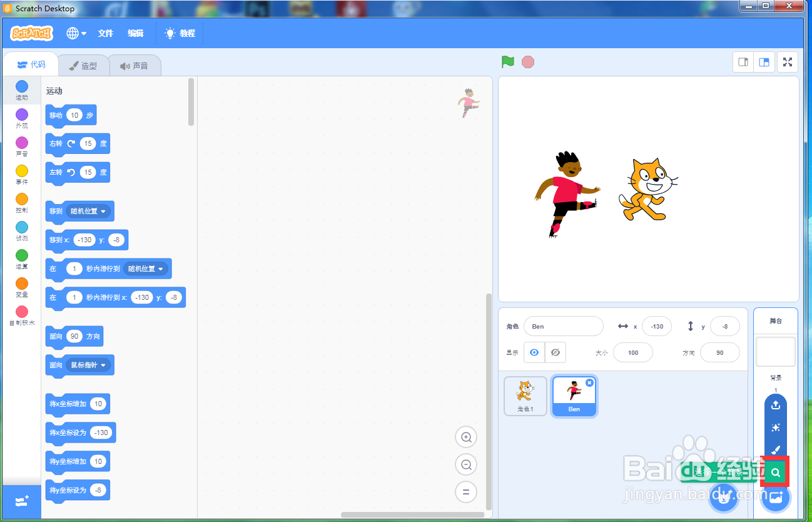This screenshot has height=522, width=812.
Task: Select the 控制 block category
Action: point(22,203)
